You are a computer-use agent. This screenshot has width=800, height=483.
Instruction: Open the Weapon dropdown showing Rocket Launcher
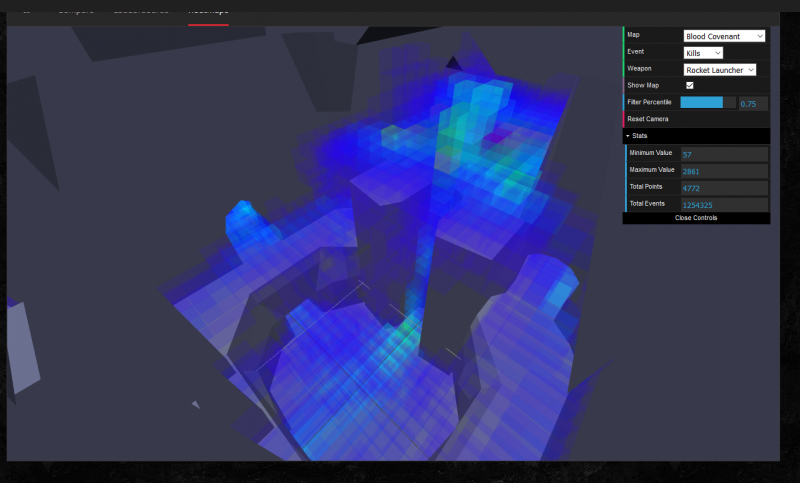pos(719,69)
